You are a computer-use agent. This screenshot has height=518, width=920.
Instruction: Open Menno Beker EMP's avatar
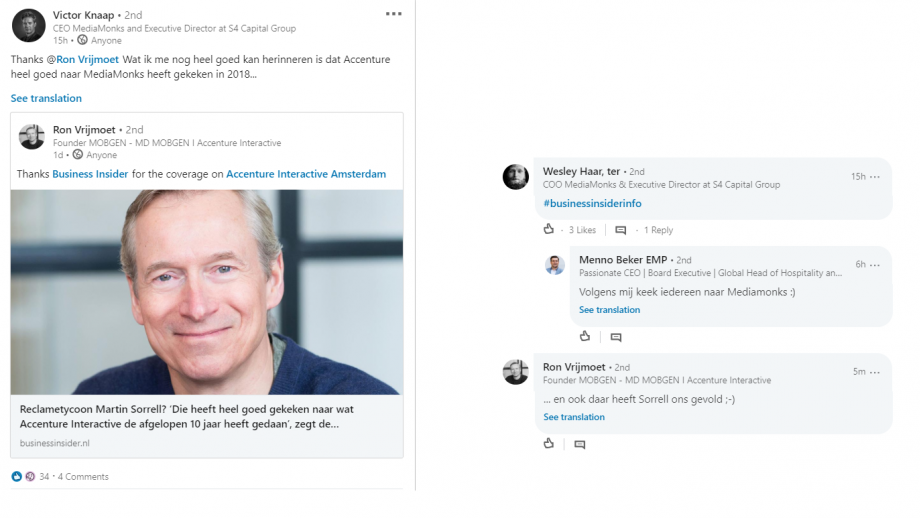554,265
